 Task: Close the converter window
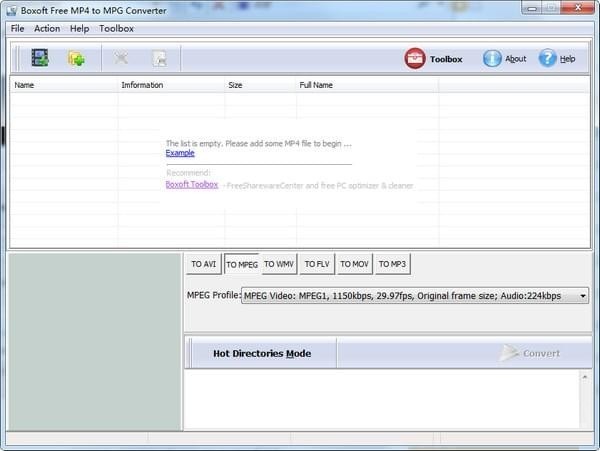[577, 7]
